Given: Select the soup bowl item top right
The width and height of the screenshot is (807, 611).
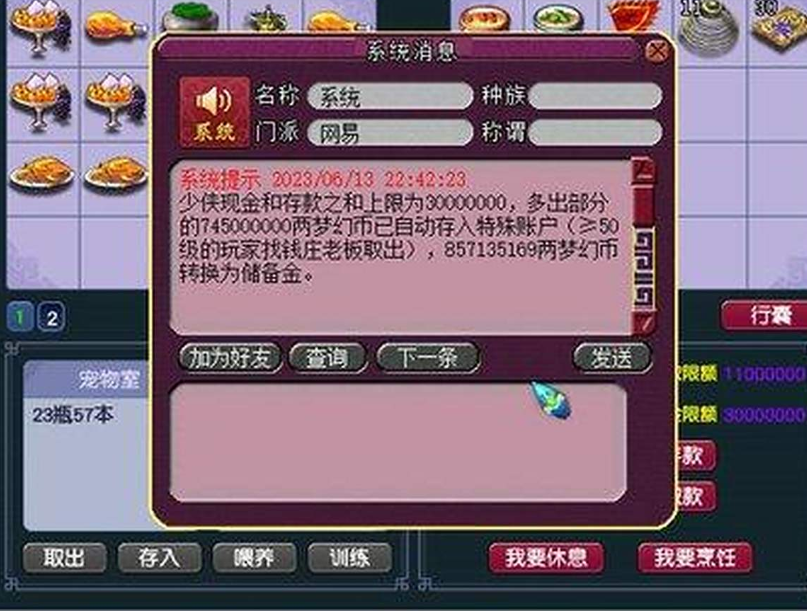Looking at the screenshot, I should [x=484, y=18].
